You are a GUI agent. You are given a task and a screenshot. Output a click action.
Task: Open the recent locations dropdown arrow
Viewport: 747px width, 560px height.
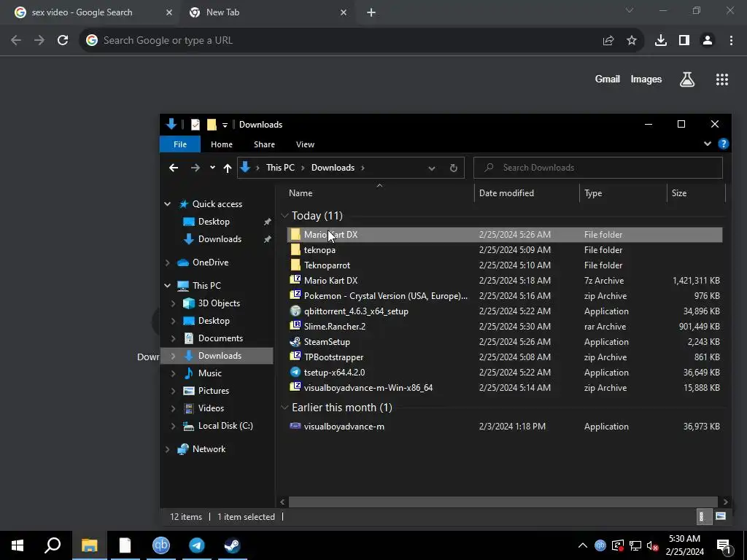point(212,168)
